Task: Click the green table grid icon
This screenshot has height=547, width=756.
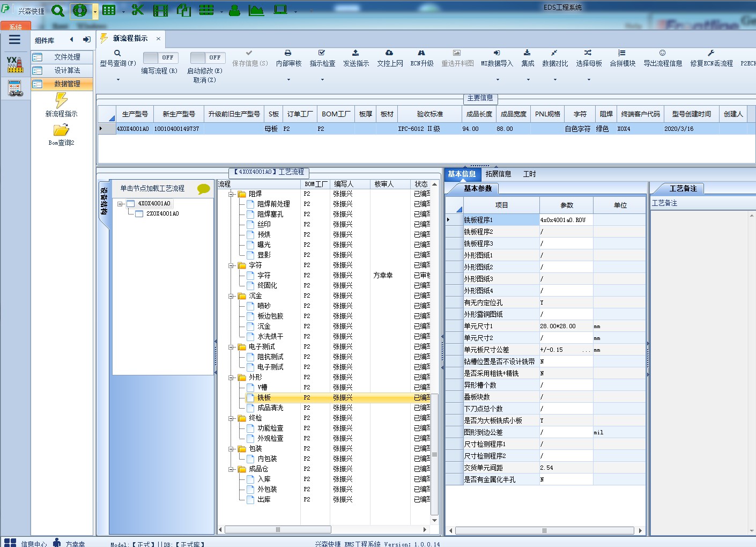Action: click(109, 10)
